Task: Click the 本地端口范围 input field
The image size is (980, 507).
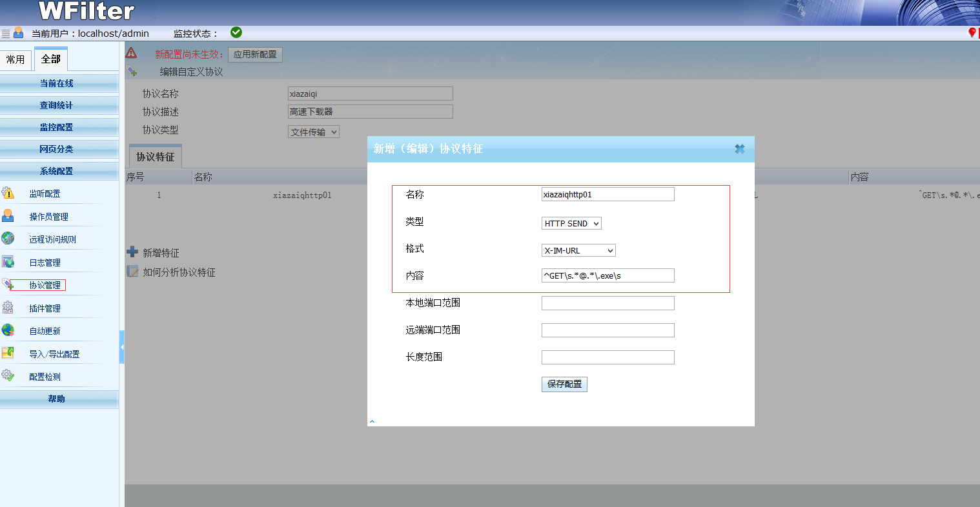Action: (x=607, y=303)
